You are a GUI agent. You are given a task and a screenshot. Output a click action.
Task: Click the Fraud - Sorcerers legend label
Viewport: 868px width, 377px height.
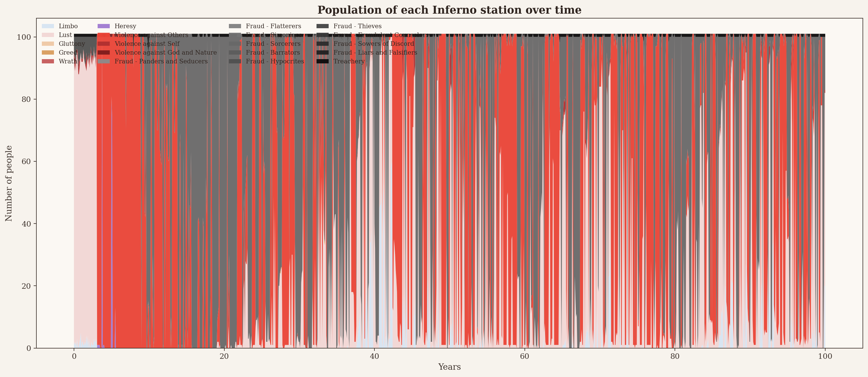tap(273, 44)
